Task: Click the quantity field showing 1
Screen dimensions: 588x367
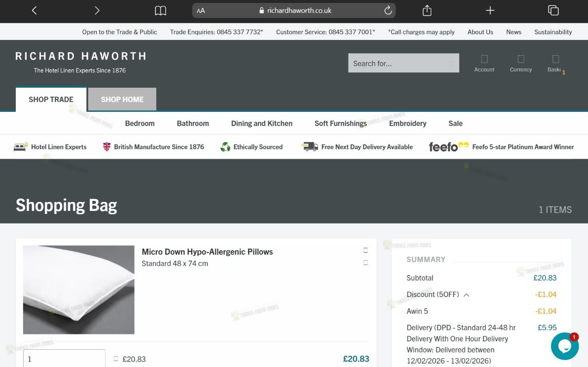Action: (64, 358)
